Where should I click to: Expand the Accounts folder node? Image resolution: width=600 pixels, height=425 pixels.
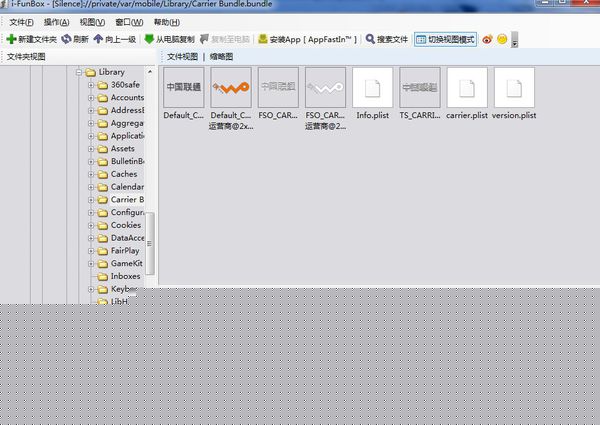[91, 98]
